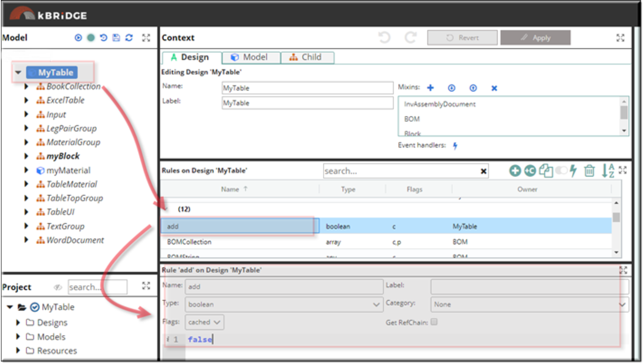
Task: Click the refresh icon in Model panel header
Action: pos(129,38)
